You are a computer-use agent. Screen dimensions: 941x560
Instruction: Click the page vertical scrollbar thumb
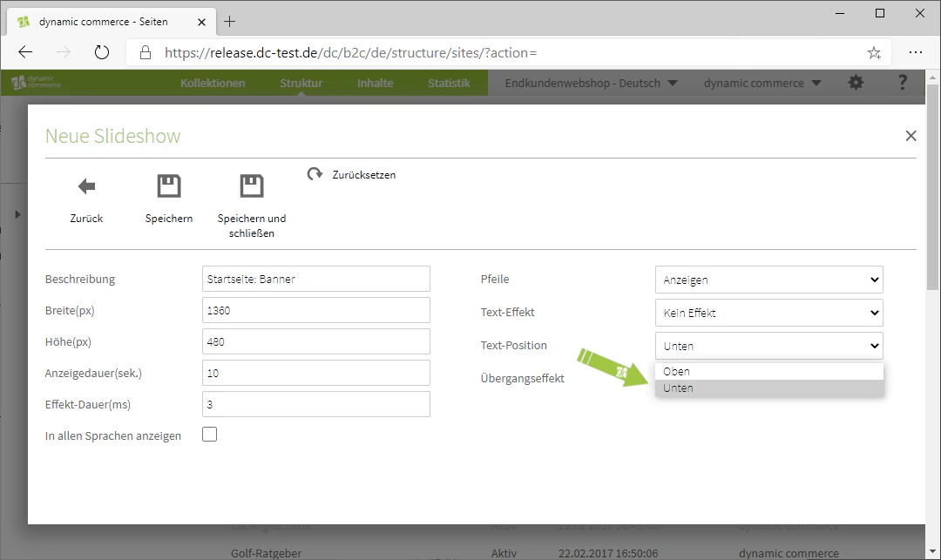[x=932, y=186]
